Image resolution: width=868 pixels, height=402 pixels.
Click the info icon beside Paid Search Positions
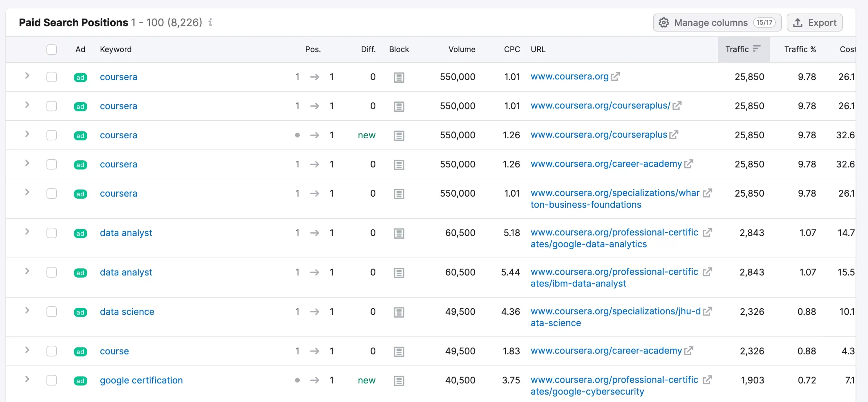point(210,22)
